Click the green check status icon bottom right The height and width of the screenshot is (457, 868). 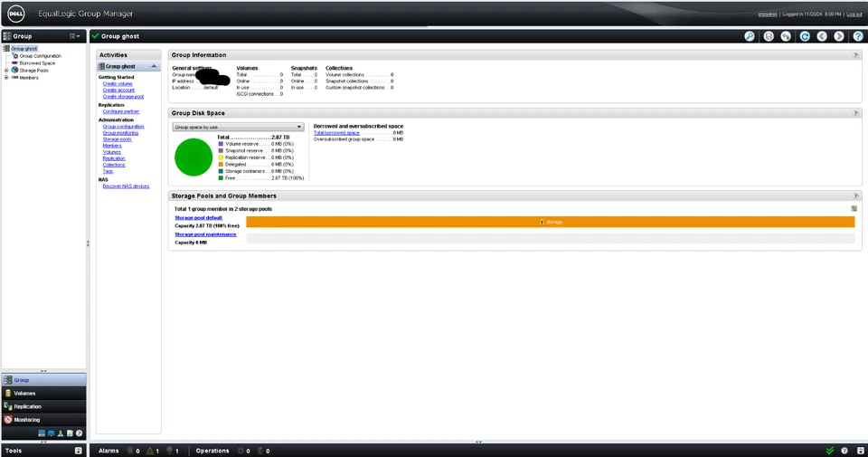830,451
